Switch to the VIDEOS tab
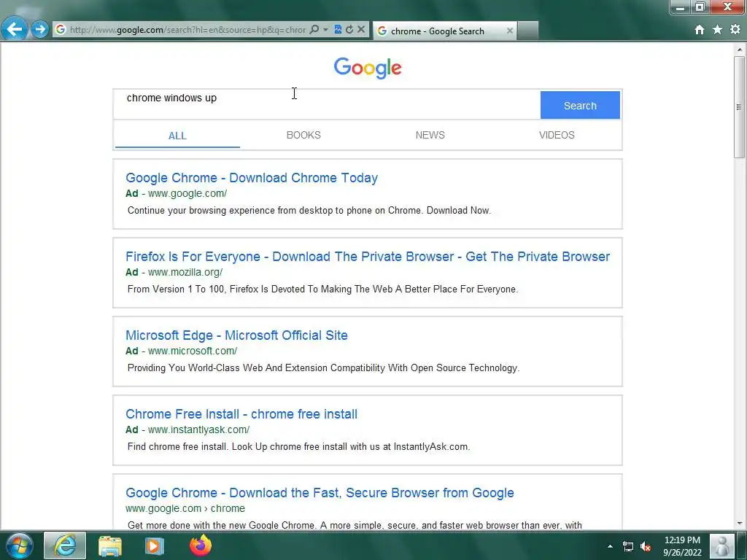The width and height of the screenshot is (747, 560). [x=557, y=135]
